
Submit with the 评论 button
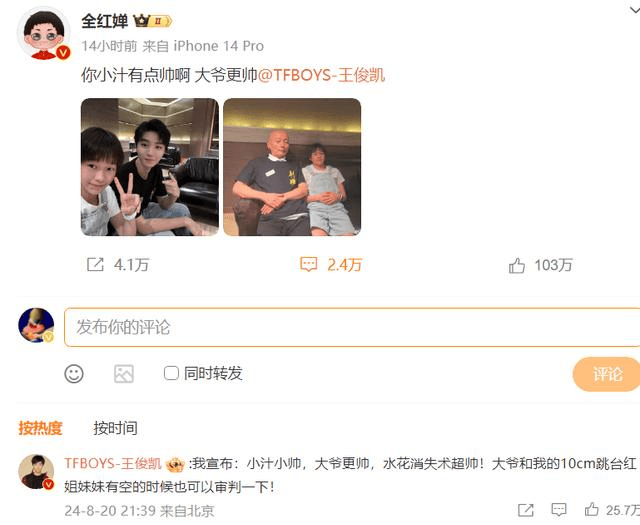tap(607, 374)
